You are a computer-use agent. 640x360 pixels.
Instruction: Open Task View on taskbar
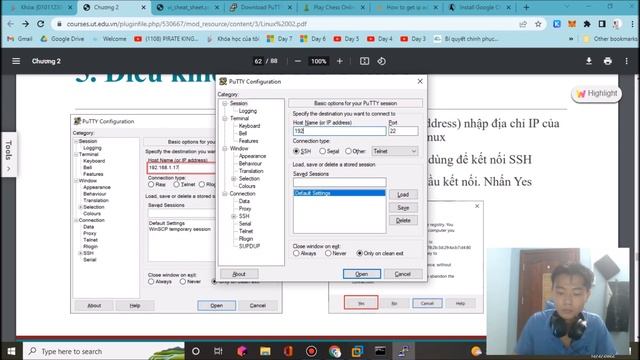[218, 351]
